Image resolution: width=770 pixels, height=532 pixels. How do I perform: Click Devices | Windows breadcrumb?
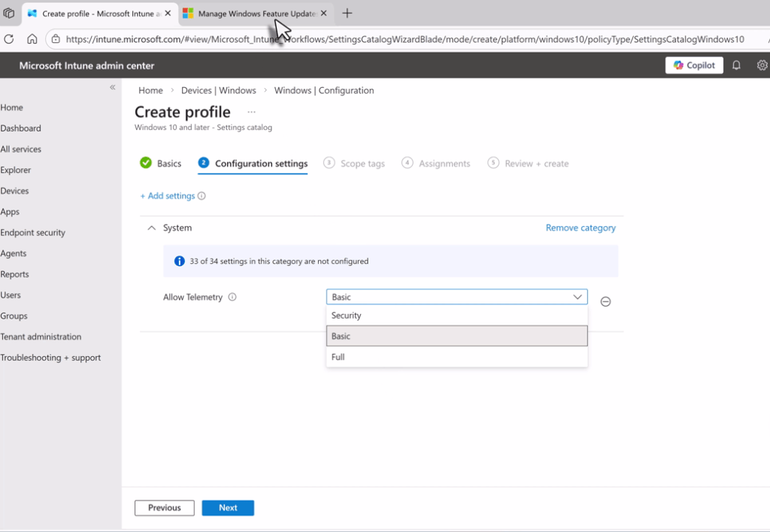tap(219, 90)
